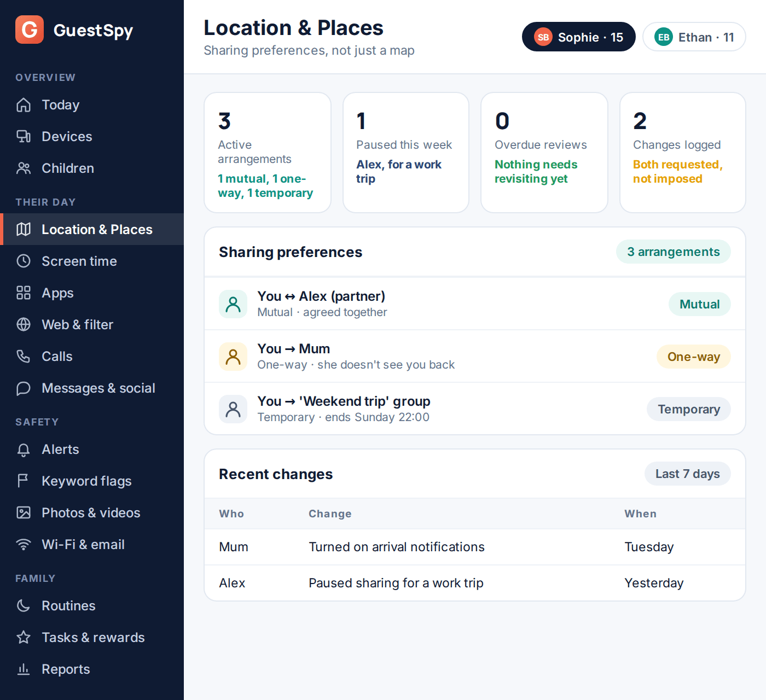Go to the Devices section

click(92, 137)
